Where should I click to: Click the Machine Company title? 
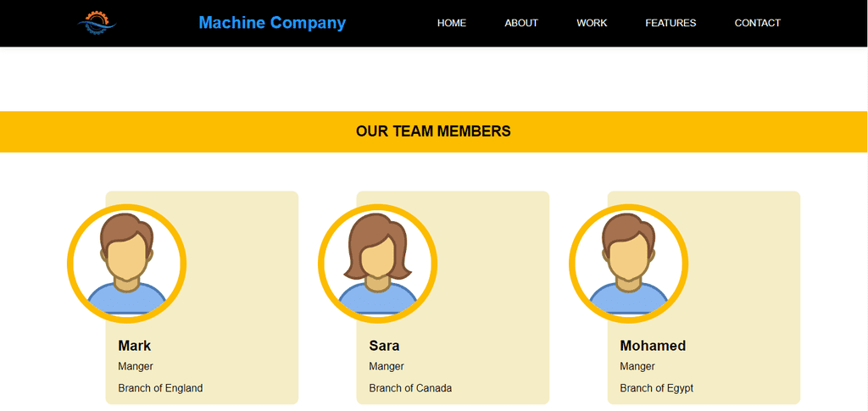pyautogui.click(x=272, y=23)
